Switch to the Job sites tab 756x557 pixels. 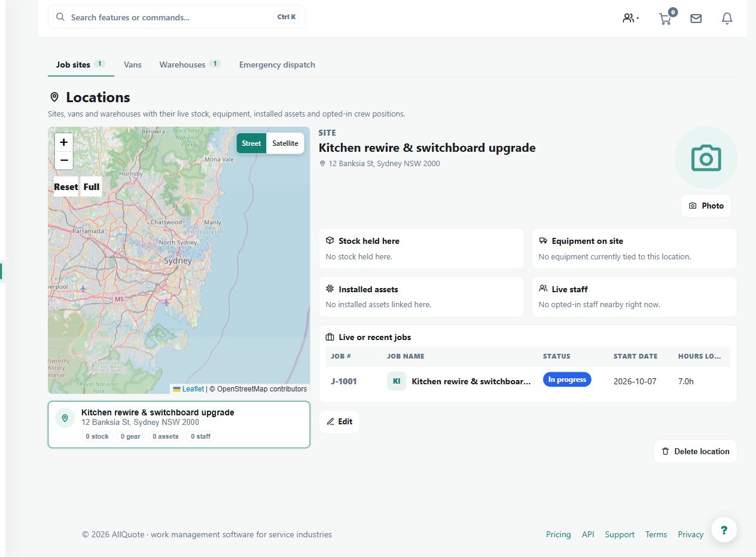click(81, 65)
